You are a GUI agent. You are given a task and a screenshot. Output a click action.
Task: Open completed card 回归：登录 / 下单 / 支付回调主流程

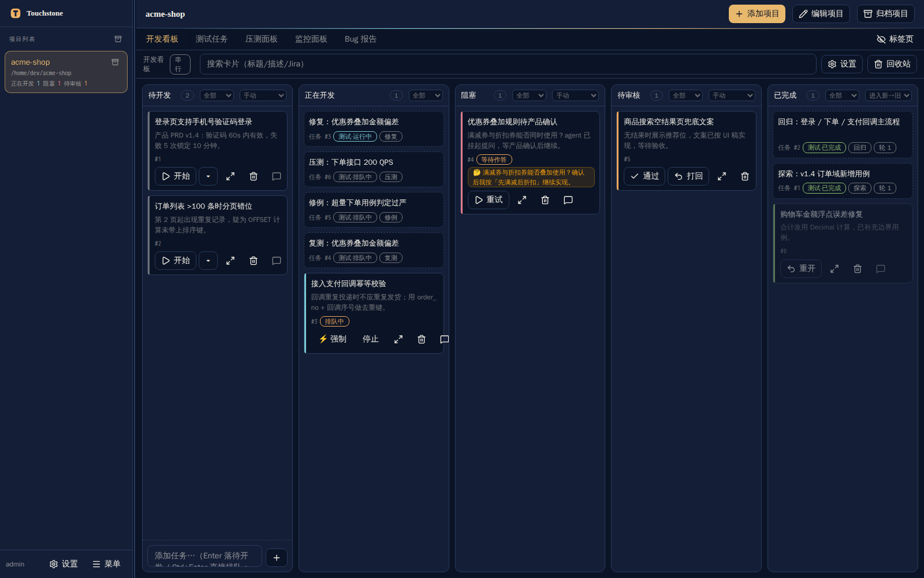point(843,135)
